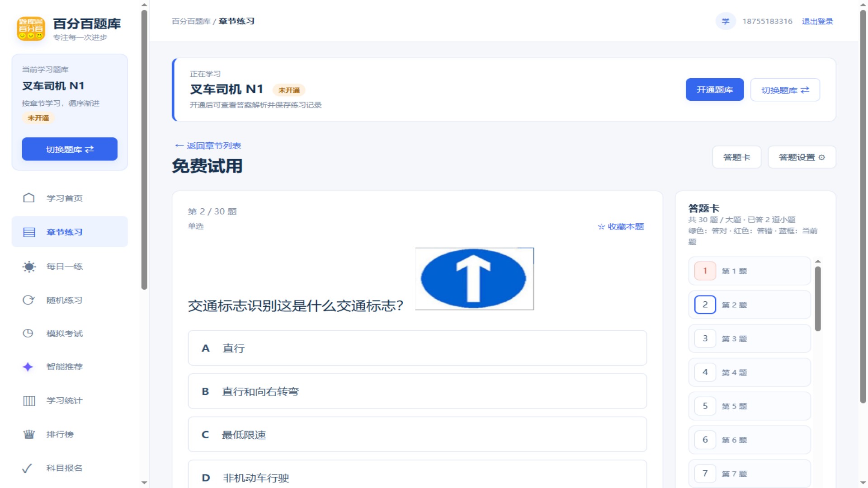Choose answer C 最低限速

[x=417, y=435]
